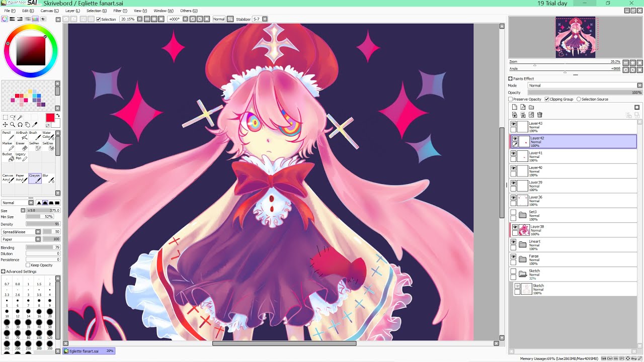Activate the move tool

(x=5, y=124)
